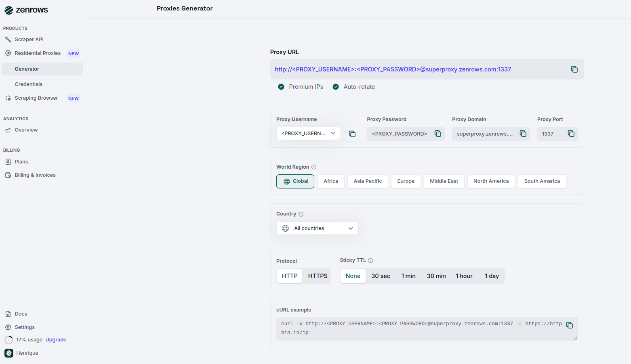Click the Overview chart icon
Screen dimensions: 631x364
click(x=8, y=130)
